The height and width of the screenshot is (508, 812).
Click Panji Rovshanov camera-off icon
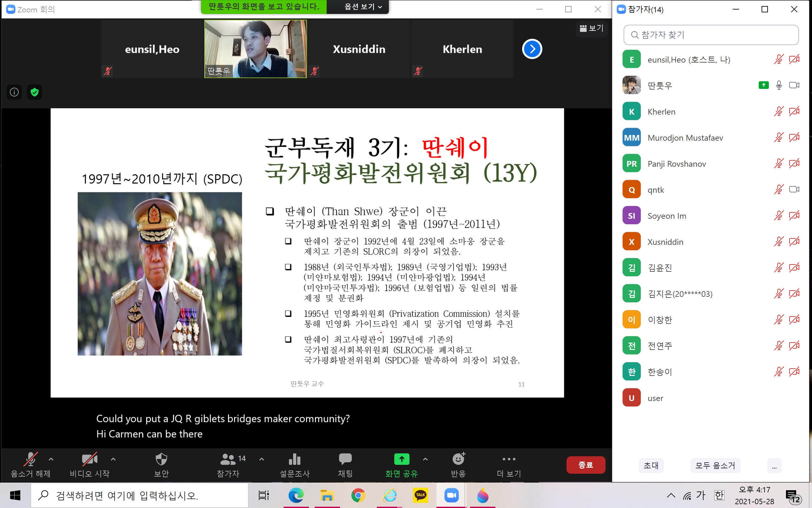coord(794,164)
